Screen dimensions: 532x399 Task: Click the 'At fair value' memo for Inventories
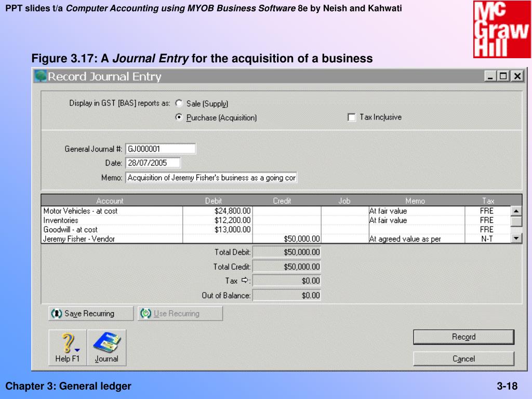click(388, 220)
